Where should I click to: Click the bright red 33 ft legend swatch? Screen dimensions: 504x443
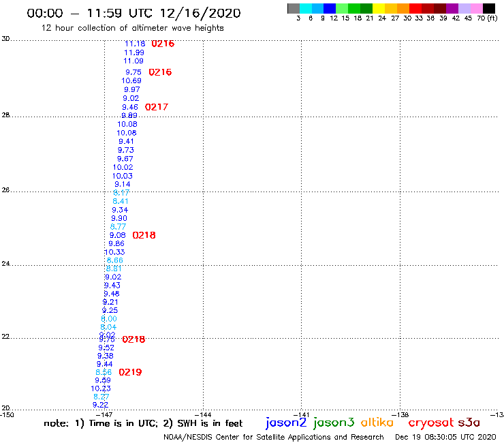(x=415, y=8)
